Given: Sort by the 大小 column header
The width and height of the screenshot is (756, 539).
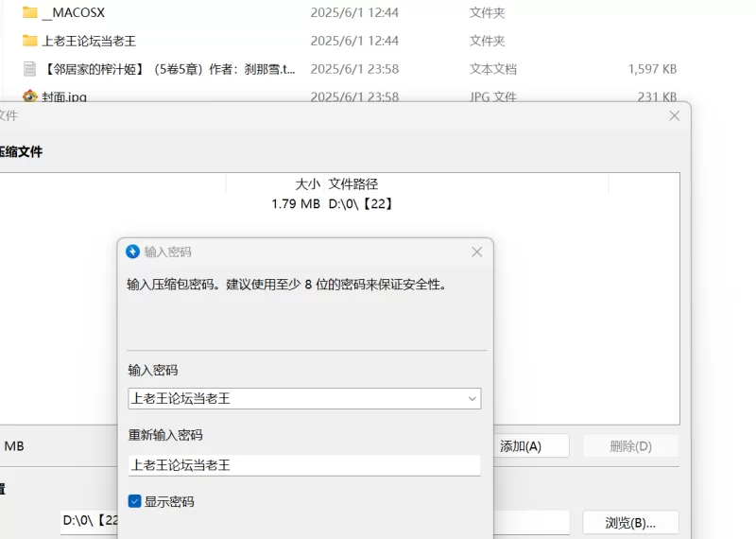Looking at the screenshot, I should point(307,183).
